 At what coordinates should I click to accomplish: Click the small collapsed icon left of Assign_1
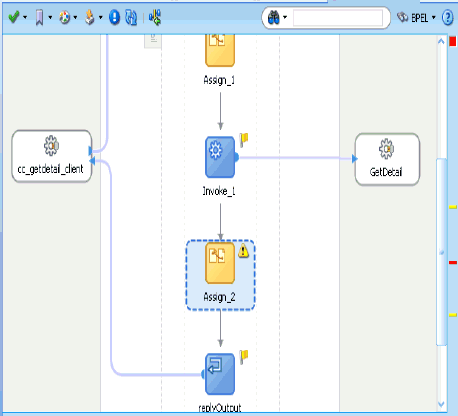point(153,41)
